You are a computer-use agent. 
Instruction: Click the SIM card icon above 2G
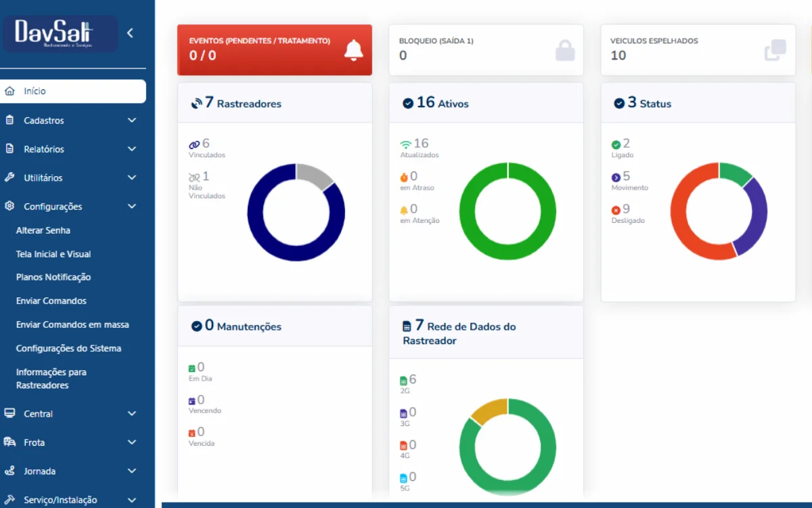pyautogui.click(x=404, y=381)
